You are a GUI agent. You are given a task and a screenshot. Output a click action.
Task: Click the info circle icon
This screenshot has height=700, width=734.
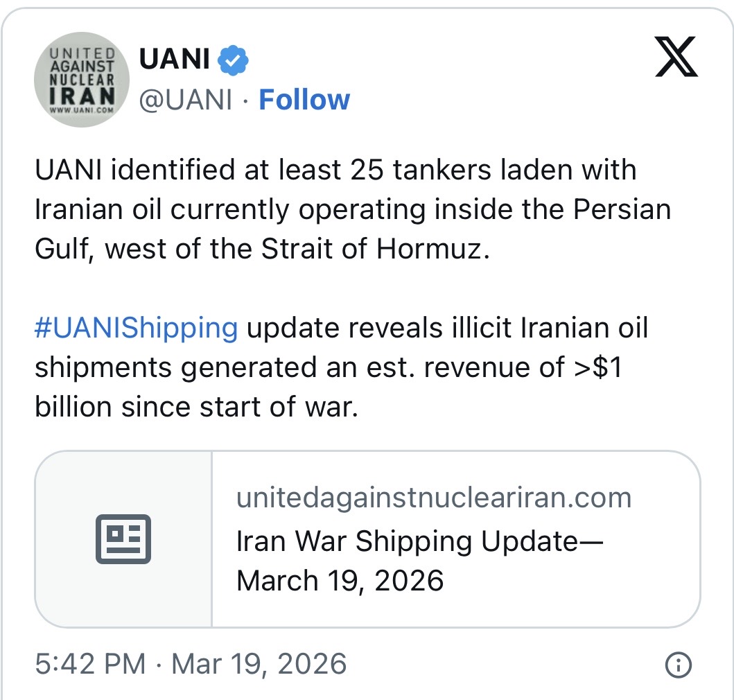678,665
